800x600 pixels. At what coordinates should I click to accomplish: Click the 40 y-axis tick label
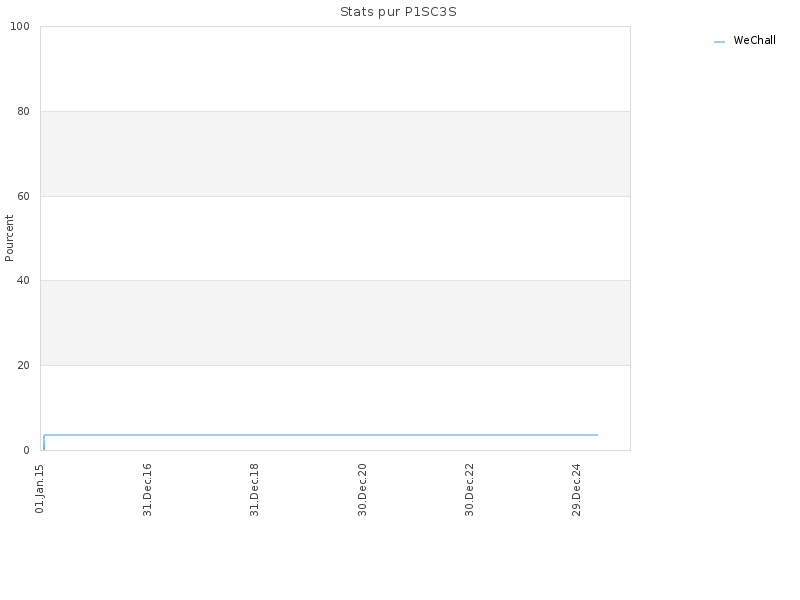[x=23, y=281]
